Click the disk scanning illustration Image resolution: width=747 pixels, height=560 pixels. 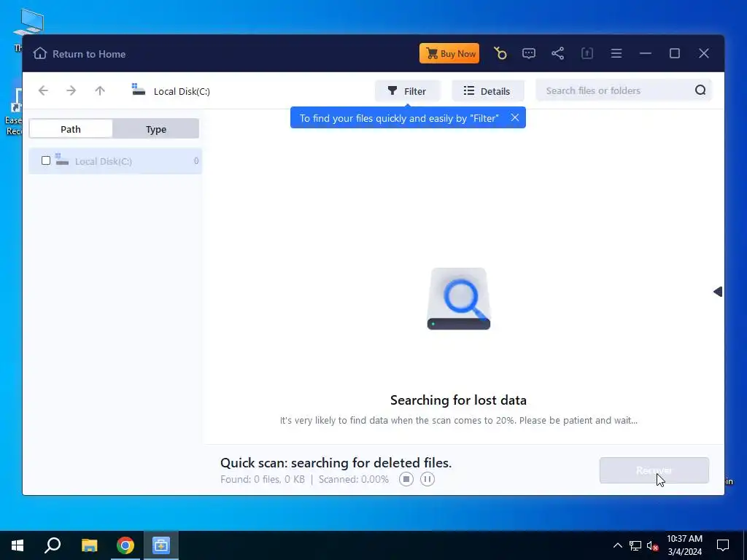click(459, 298)
